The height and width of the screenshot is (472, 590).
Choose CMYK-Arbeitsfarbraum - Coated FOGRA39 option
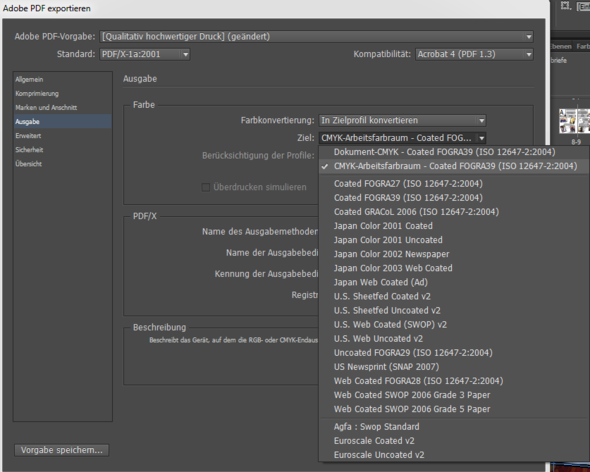click(x=454, y=166)
